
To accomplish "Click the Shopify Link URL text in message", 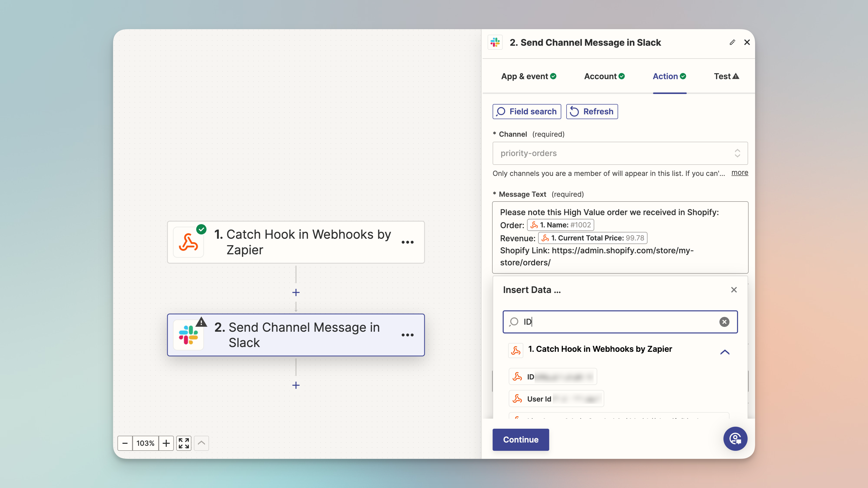I will pyautogui.click(x=597, y=257).
